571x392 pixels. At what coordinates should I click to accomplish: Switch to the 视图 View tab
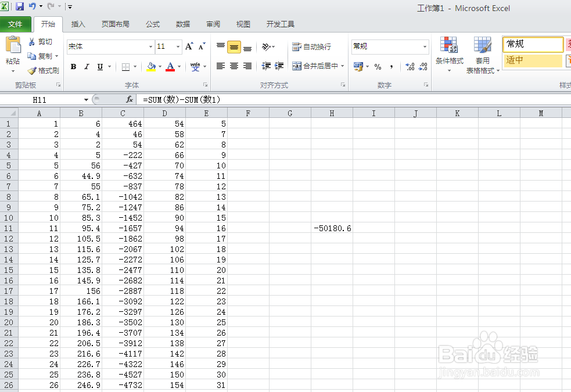[x=243, y=24]
